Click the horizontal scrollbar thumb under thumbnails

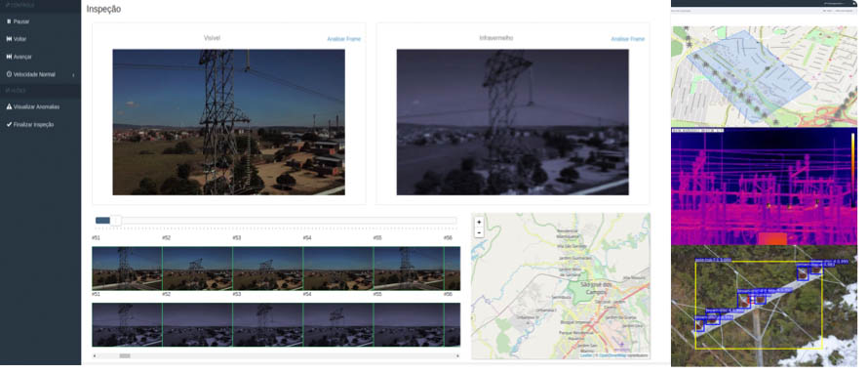pyautogui.click(x=125, y=355)
